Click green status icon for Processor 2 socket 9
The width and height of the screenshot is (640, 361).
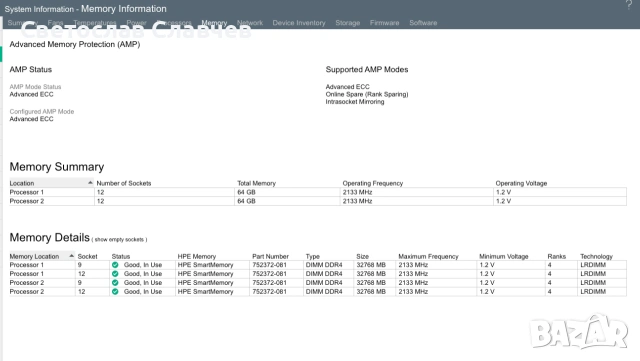115,283
